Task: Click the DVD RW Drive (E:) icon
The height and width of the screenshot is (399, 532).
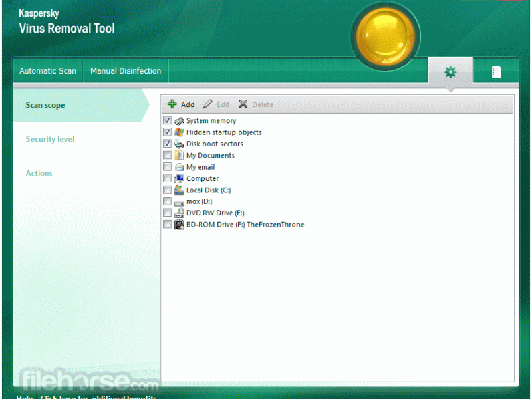Action: pyautogui.click(x=179, y=213)
